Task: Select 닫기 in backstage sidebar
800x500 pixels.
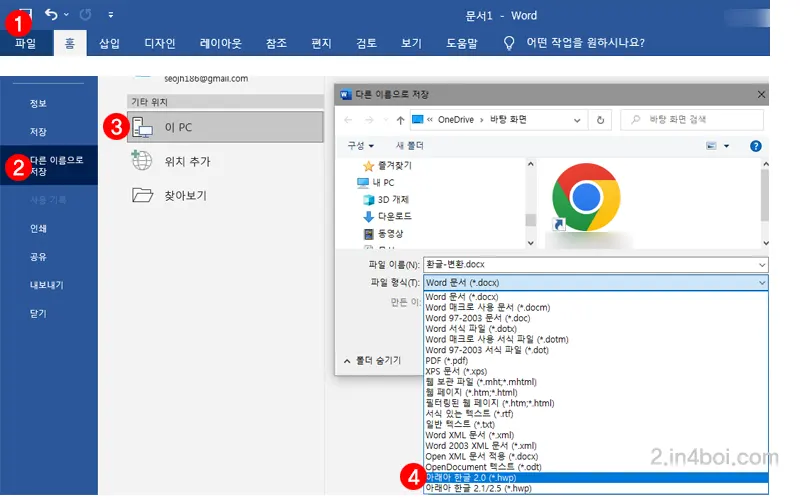Action: pos(38,313)
